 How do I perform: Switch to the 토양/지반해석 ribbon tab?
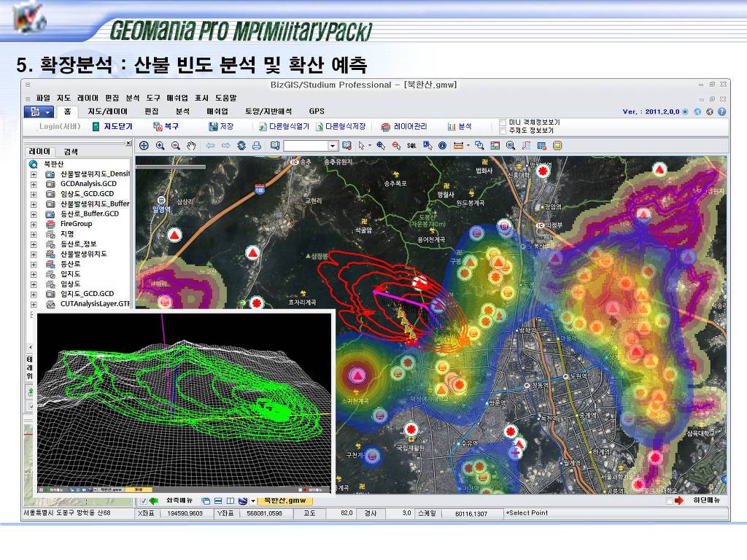[268, 112]
